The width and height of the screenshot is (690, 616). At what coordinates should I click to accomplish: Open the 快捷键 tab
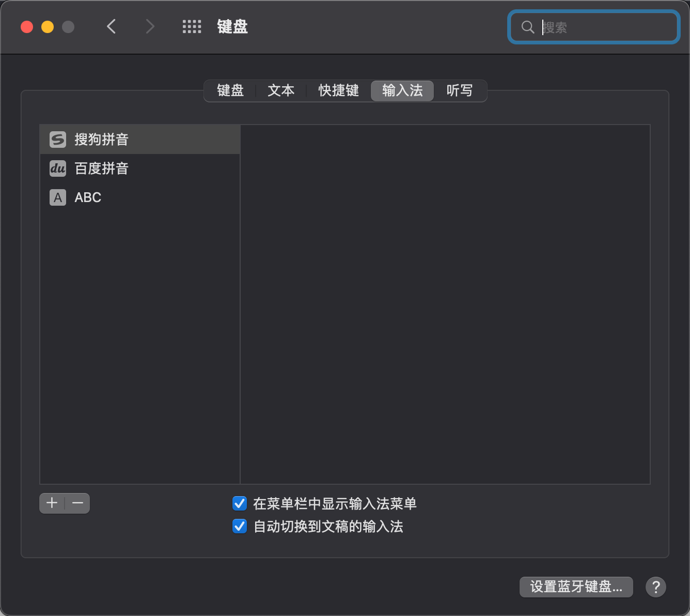point(338,91)
